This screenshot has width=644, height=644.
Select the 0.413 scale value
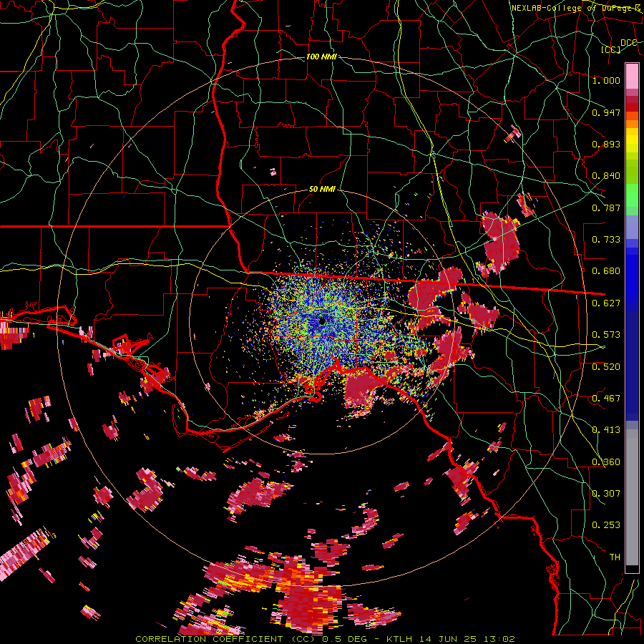pyautogui.click(x=606, y=430)
